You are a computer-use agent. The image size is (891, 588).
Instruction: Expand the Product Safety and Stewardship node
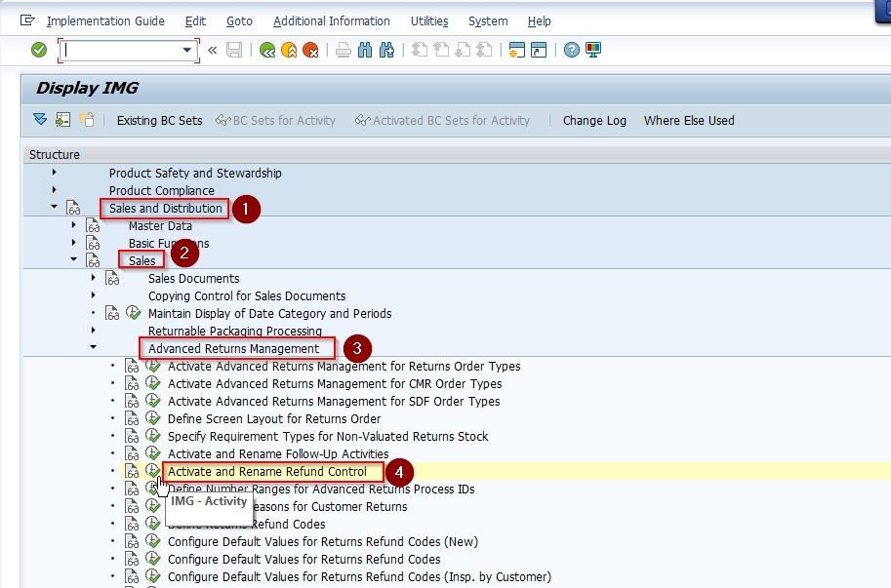54,172
